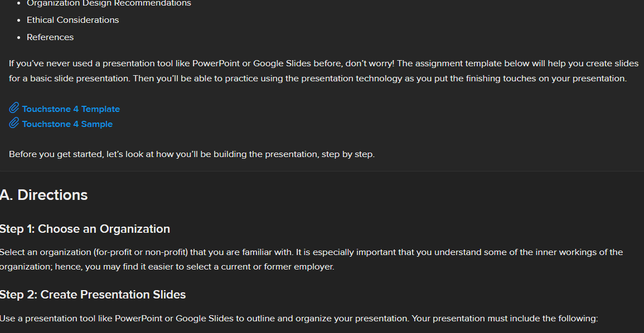Click the paperclip icon beside Touchstone 4 Template
Screen dimensions: 644x333
pyautogui.click(x=14, y=108)
